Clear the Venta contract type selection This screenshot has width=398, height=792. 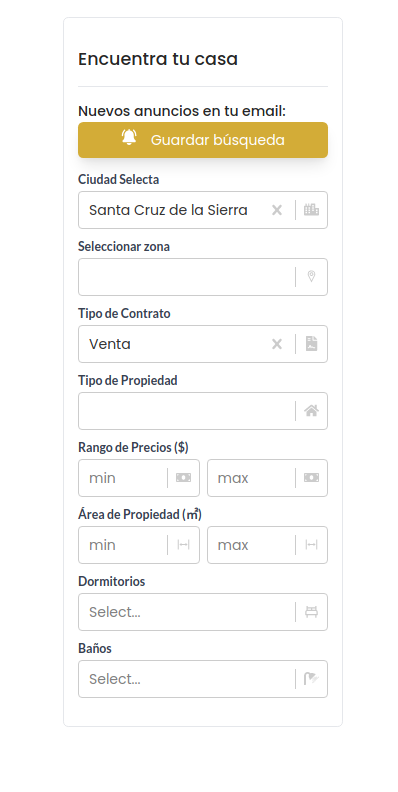(x=277, y=344)
